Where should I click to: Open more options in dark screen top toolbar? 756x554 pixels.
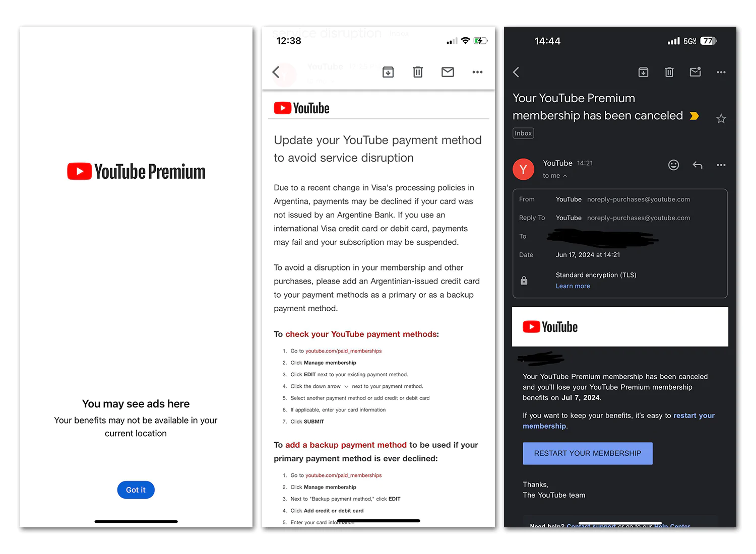(x=721, y=72)
